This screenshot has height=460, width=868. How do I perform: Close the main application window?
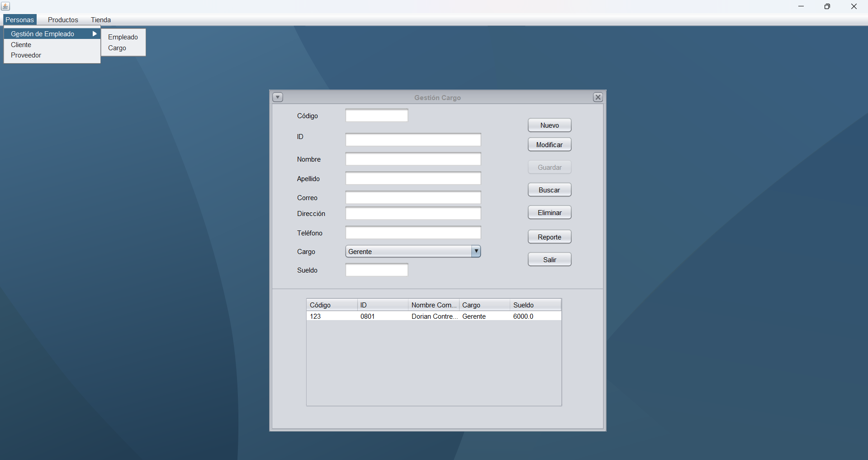coord(854,6)
